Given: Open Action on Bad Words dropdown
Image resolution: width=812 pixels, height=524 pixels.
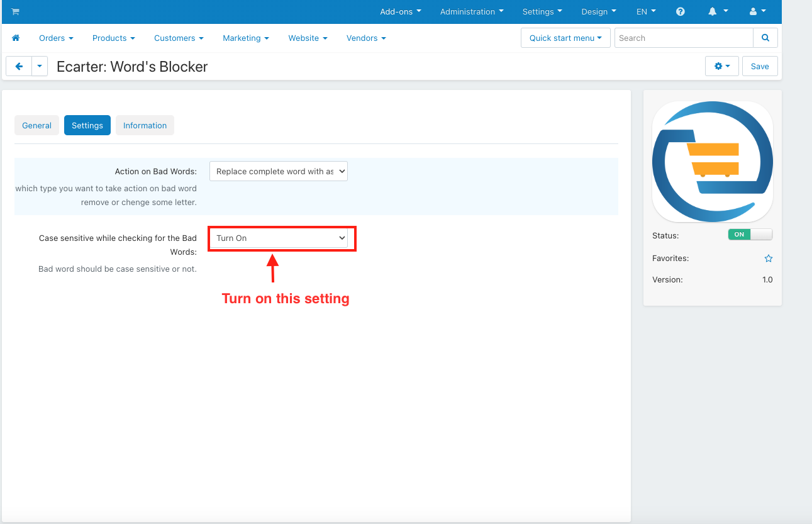Looking at the screenshot, I should point(279,171).
